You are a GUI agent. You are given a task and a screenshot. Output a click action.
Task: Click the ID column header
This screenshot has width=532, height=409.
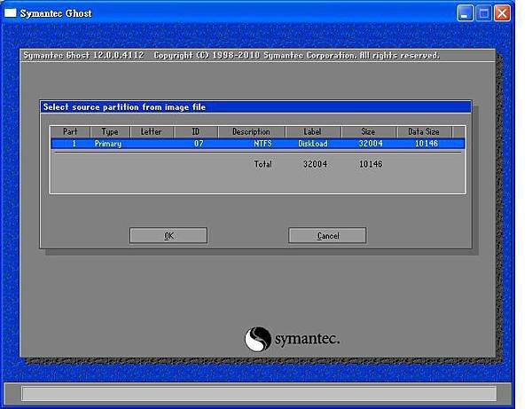tap(196, 131)
